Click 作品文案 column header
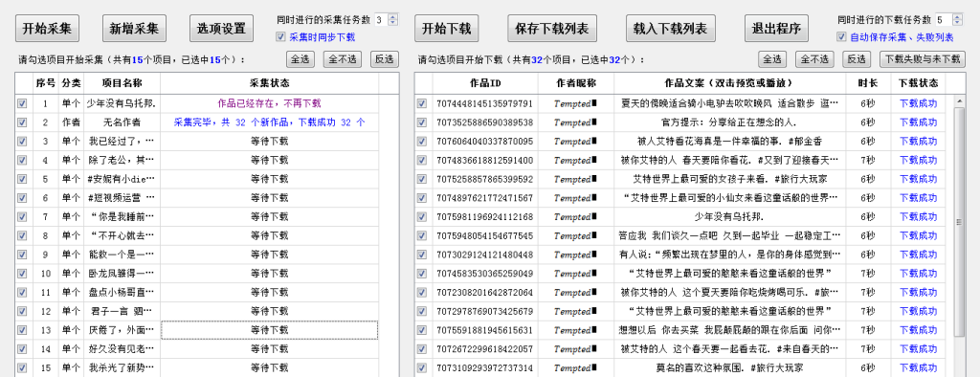The width and height of the screenshot is (980, 377). (x=729, y=83)
